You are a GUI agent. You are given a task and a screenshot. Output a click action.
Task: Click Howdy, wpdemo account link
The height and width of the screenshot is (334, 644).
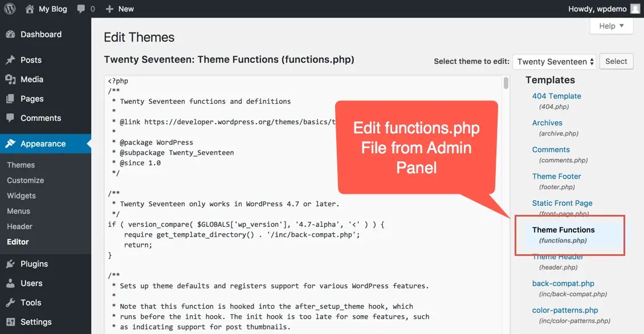point(597,9)
